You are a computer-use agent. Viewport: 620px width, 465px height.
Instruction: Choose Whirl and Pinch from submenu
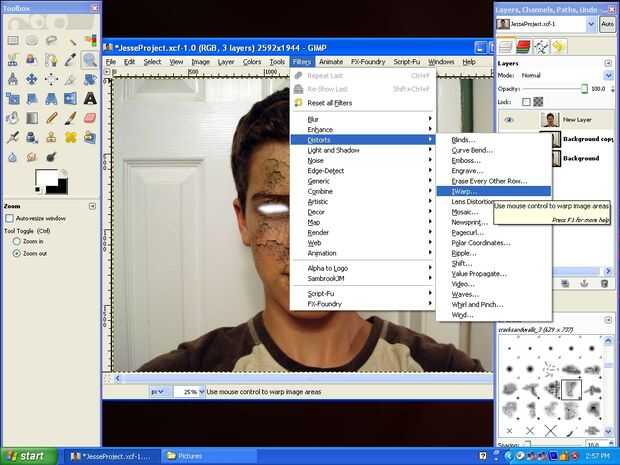(493, 304)
